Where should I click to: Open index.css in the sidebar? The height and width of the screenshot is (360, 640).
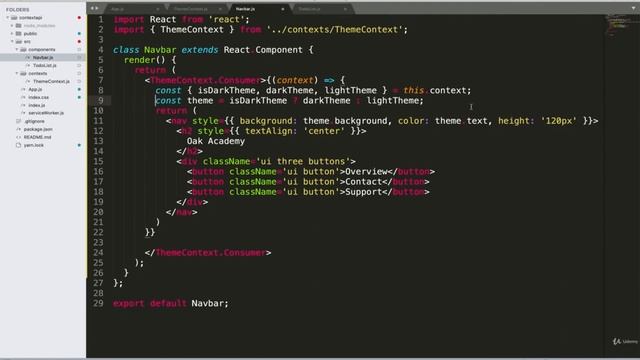pos(38,97)
